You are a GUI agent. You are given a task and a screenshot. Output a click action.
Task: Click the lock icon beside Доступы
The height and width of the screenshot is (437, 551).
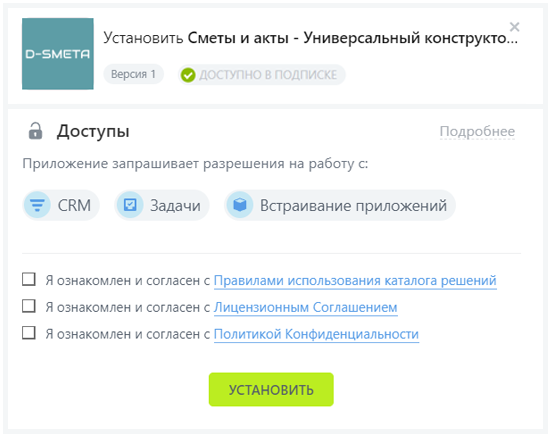click(35, 131)
